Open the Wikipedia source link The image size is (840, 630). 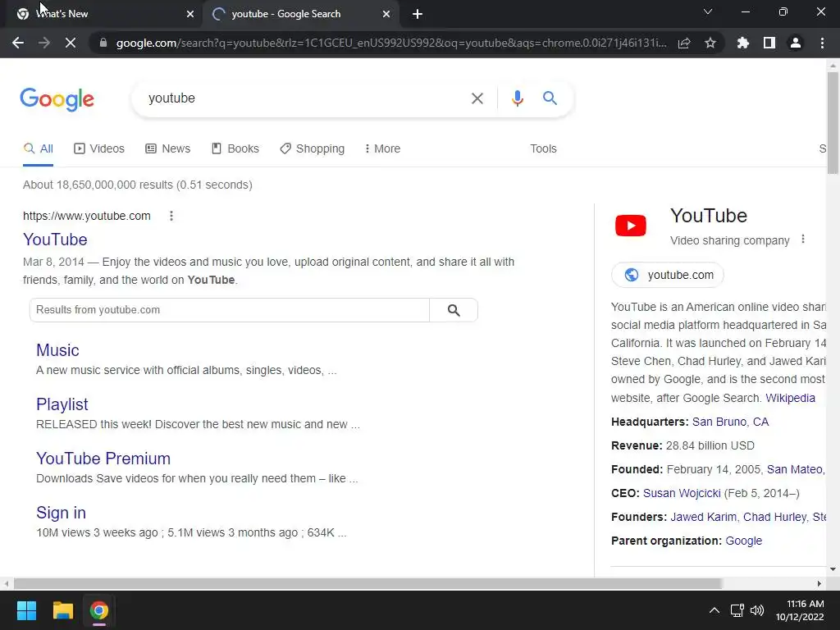790,398
